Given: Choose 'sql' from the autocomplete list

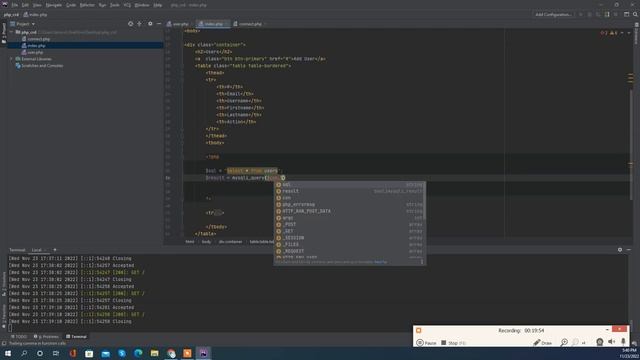Looking at the screenshot, I should [350, 184].
